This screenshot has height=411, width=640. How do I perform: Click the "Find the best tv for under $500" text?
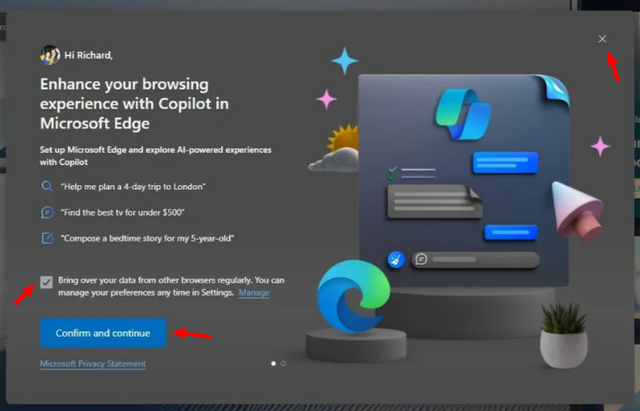(x=122, y=212)
